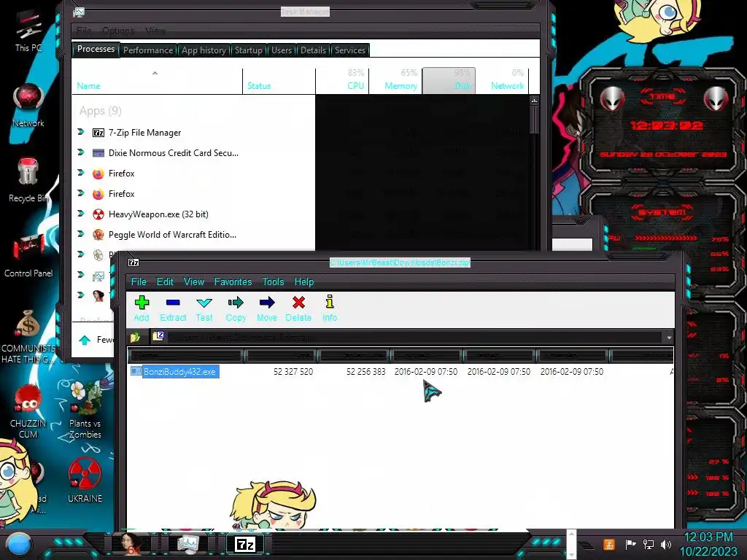The image size is (747, 560).
Task: Click the up-folder icon beside address bar
Action: pos(135,337)
